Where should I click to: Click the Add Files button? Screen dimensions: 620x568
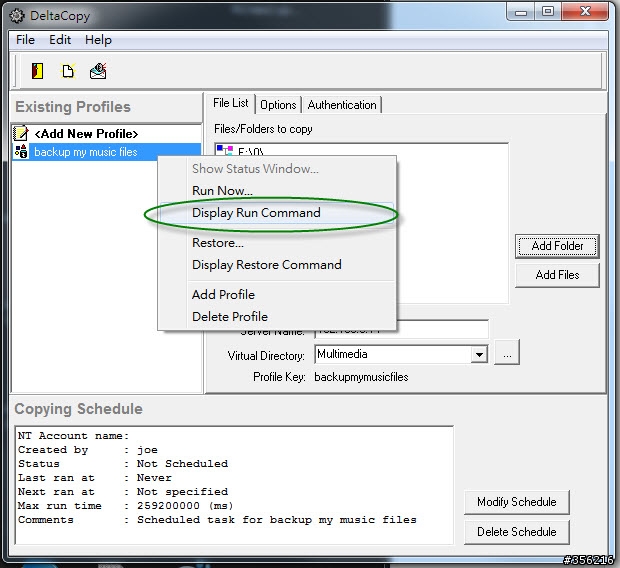tap(557, 275)
